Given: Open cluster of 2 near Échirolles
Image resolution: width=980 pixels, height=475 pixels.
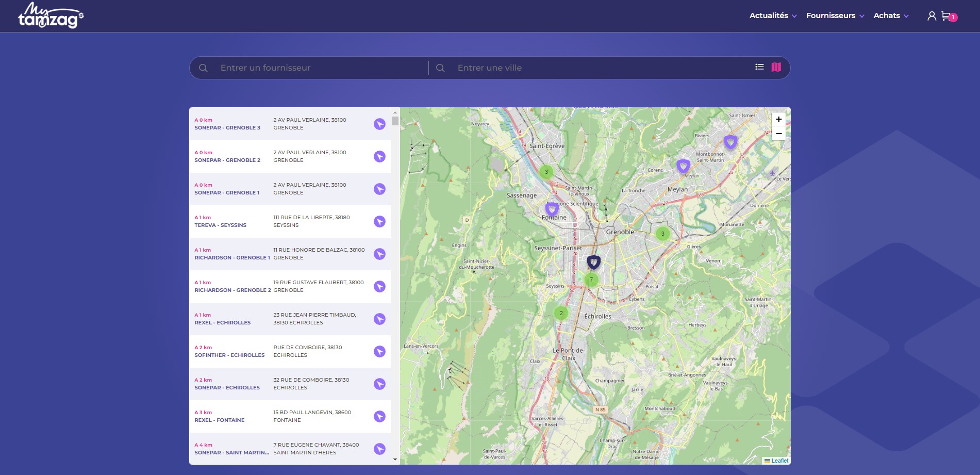Looking at the screenshot, I should pos(561,313).
